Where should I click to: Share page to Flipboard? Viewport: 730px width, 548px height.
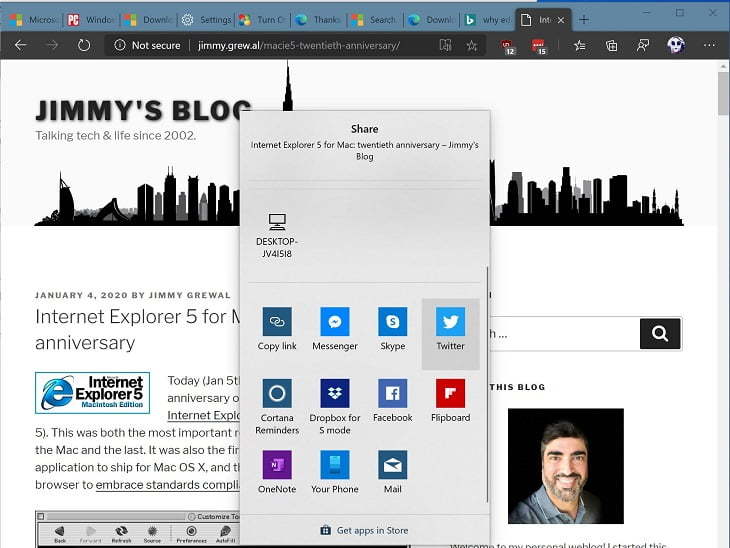(450, 400)
